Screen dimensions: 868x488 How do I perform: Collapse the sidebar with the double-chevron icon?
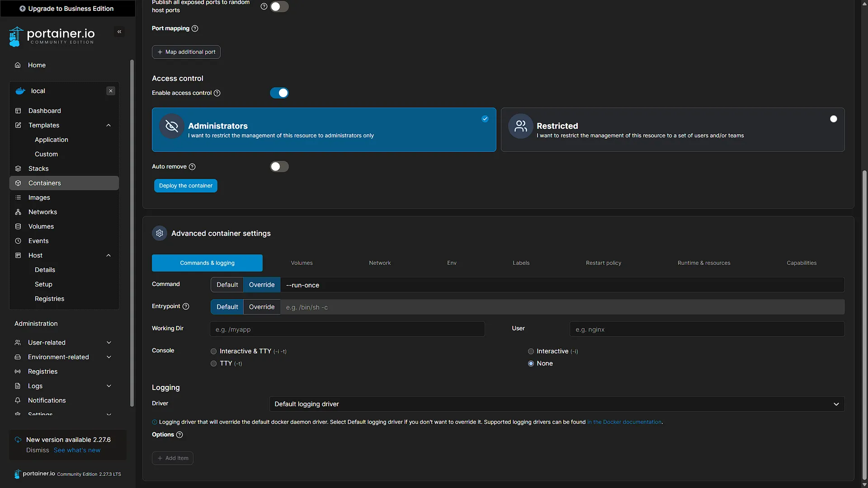pyautogui.click(x=119, y=32)
